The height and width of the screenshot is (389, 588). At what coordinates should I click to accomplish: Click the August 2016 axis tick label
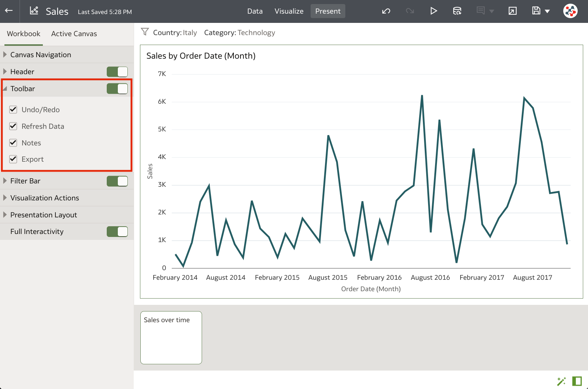click(430, 277)
